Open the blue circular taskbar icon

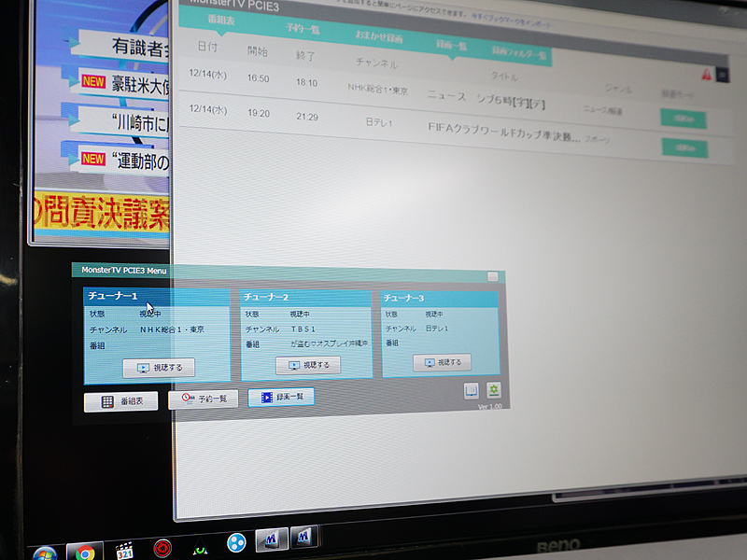point(236,543)
